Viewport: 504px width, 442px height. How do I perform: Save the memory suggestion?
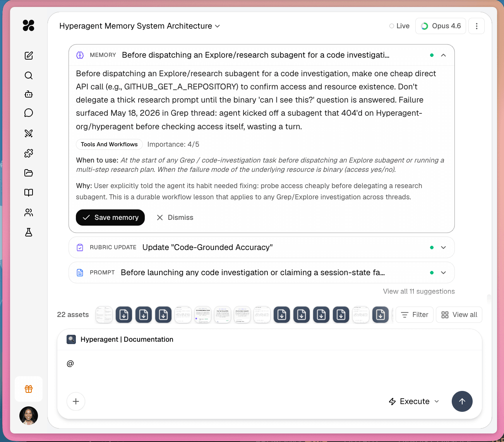pyautogui.click(x=110, y=218)
